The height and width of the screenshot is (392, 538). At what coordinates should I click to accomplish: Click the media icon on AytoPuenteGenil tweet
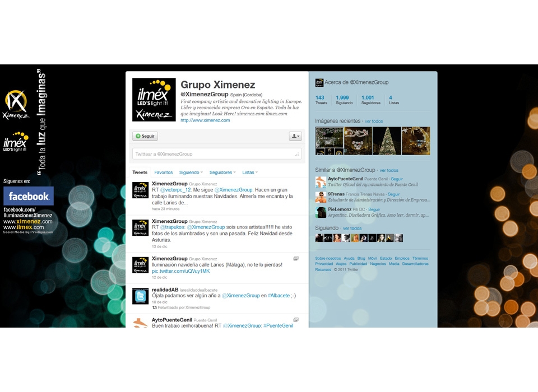[296, 320]
